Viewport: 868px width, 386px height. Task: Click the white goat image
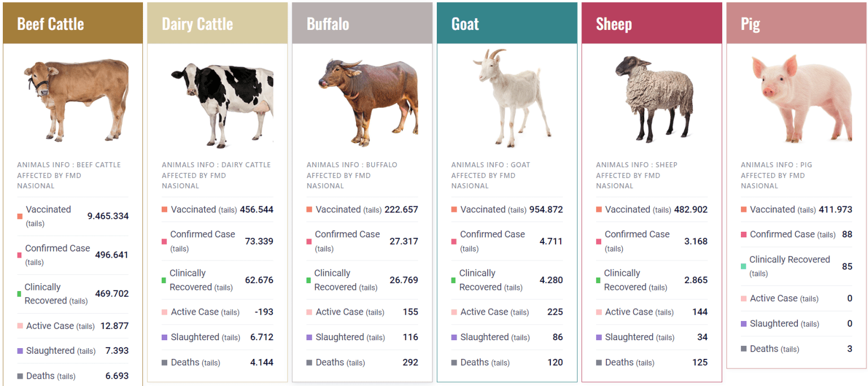(x=511, y=98)
